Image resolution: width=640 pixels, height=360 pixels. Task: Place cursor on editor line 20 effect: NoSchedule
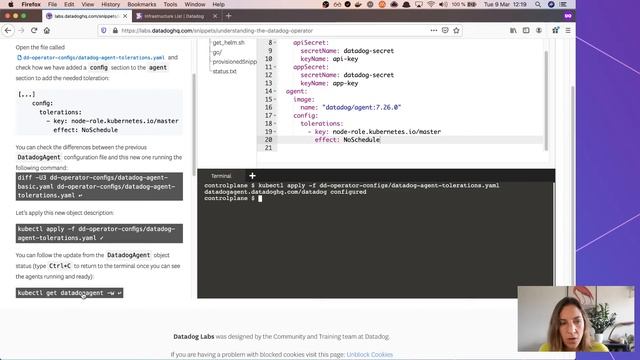[347, 140]
